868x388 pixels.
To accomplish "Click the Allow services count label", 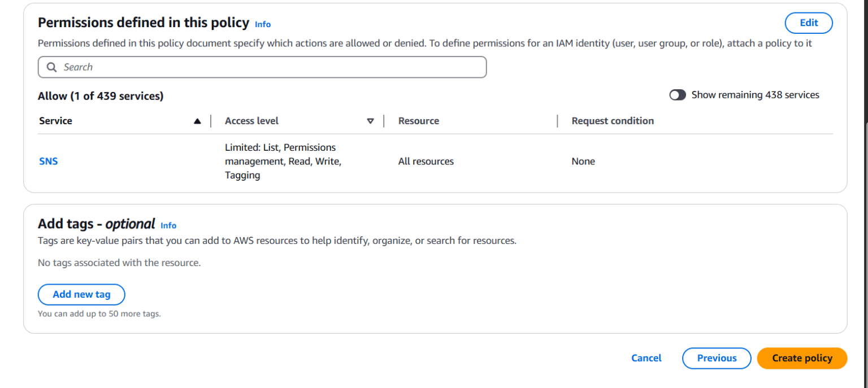I will [101, 95].
